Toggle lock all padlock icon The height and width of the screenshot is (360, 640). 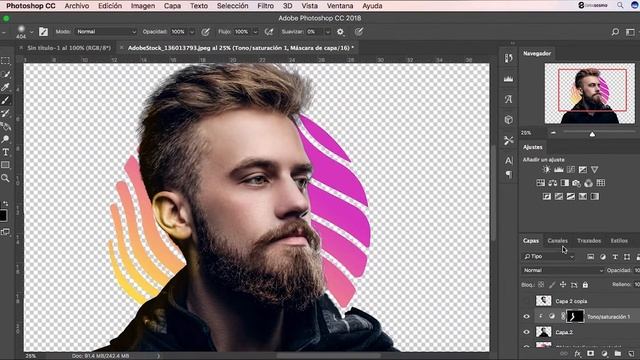point(585,284)
